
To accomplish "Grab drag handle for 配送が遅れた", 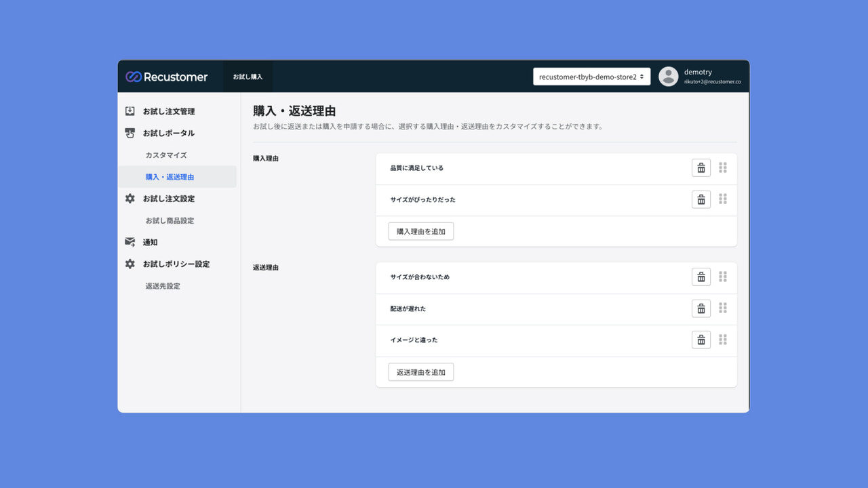I will coord(723,308).
